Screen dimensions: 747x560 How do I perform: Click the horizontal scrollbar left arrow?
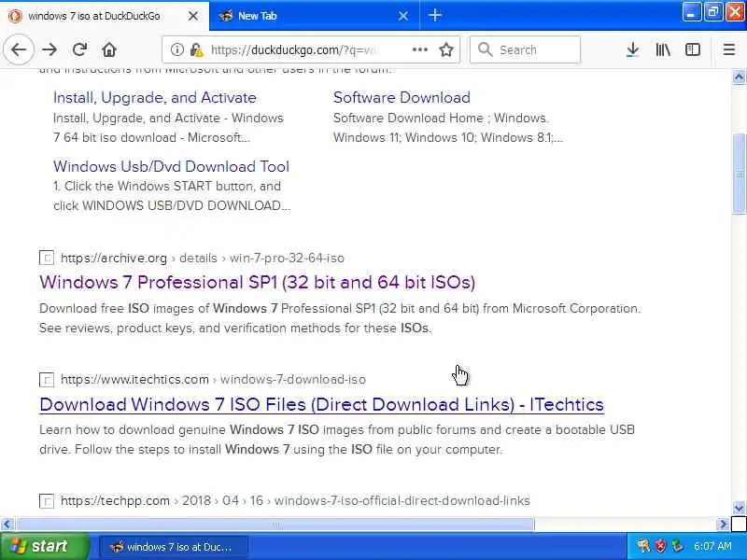pos(7,525)
